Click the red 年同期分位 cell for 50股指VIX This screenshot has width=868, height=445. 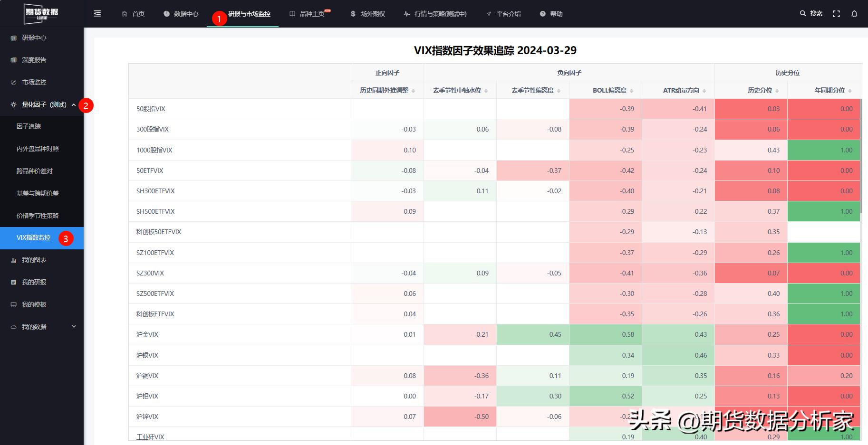coord(824,108)
